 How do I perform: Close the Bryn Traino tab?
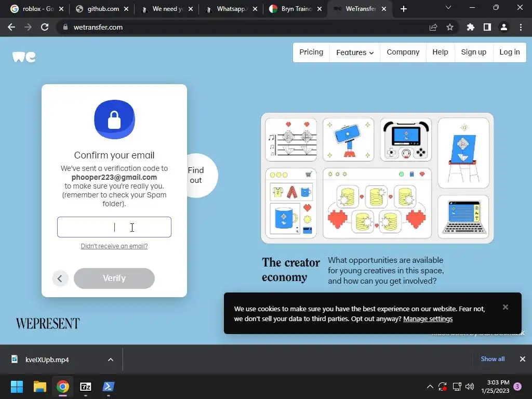pos(320,9)
